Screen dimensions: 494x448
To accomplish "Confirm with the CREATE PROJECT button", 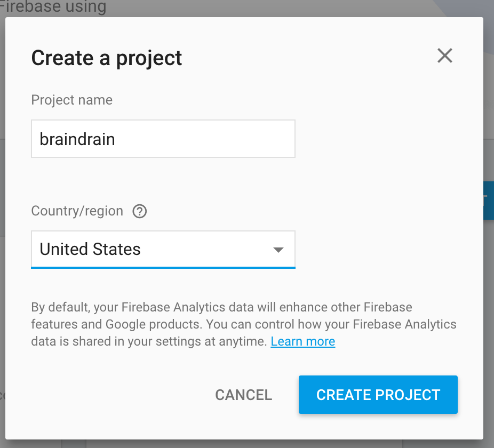I will pyautogui.click(x=378, y=395).
